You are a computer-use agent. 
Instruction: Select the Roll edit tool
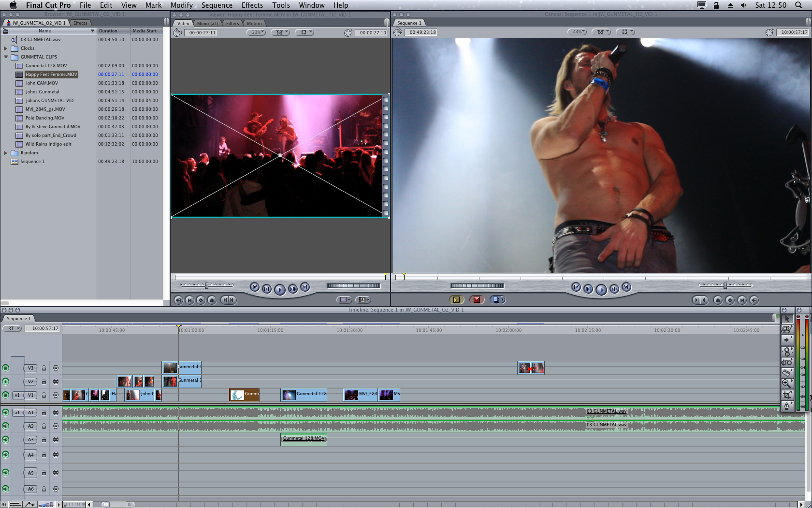787,351
